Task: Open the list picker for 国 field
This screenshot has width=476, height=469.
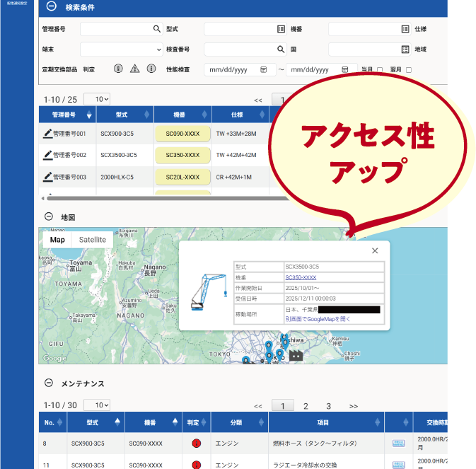Action: click(x=405, y=50)
